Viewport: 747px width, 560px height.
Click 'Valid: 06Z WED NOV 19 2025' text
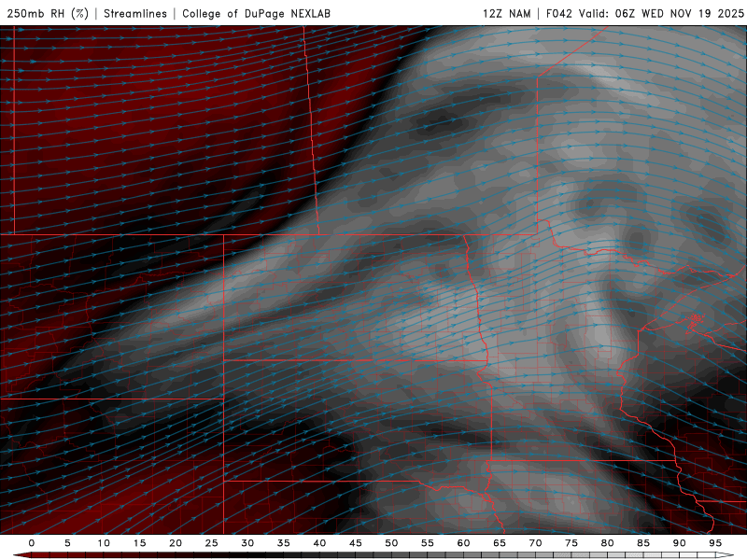coord(661,13)
